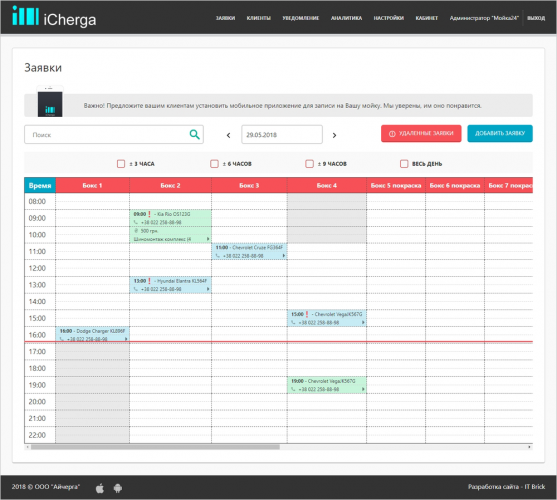Click the 22:00 time row label
The image size is (557, 500).
pyautogui.click(x=37, y=435)
